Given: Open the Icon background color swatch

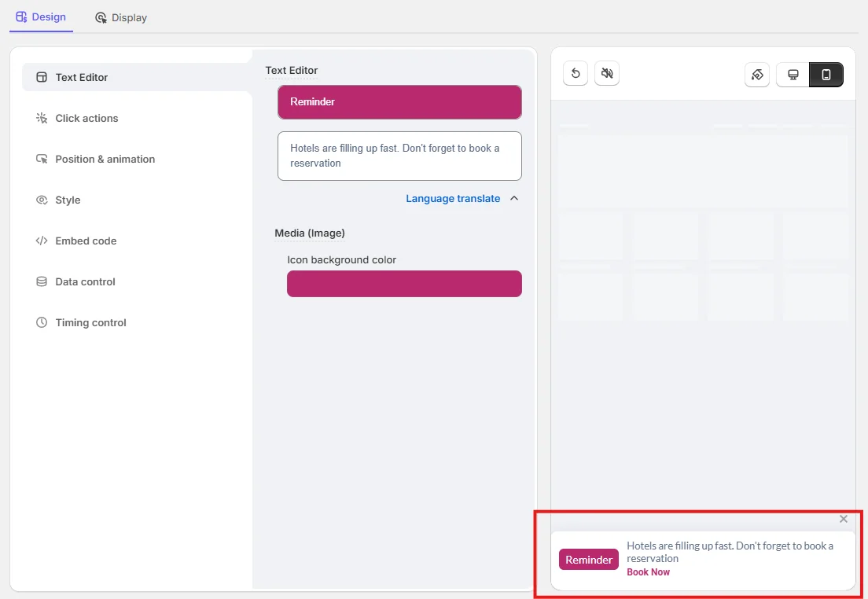Looking at the screenshot, I should pos(404,284).
